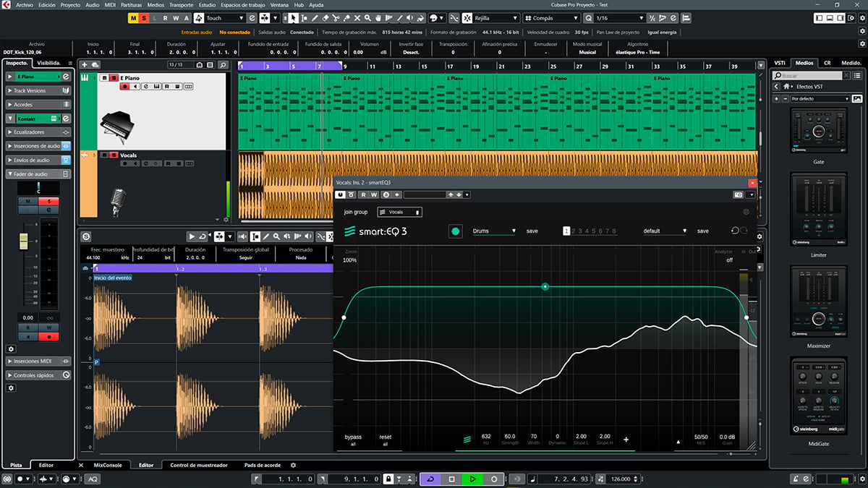Screen dimensions: 868x488
Task: Select the Maximizer plugin thumbnail
Action: tap(818, 301)
